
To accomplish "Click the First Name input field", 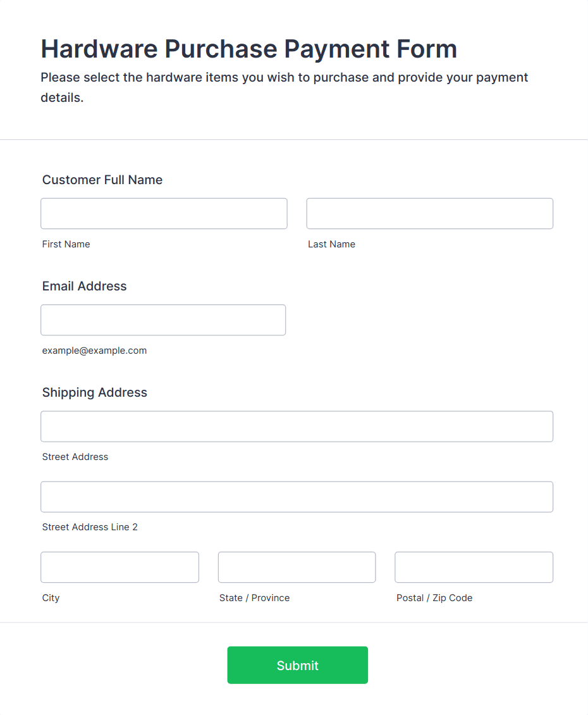I will [x=164, y=214].
